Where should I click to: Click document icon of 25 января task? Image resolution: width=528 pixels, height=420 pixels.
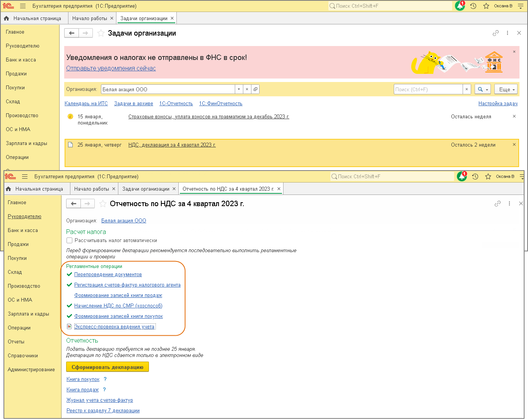point(70,145)
